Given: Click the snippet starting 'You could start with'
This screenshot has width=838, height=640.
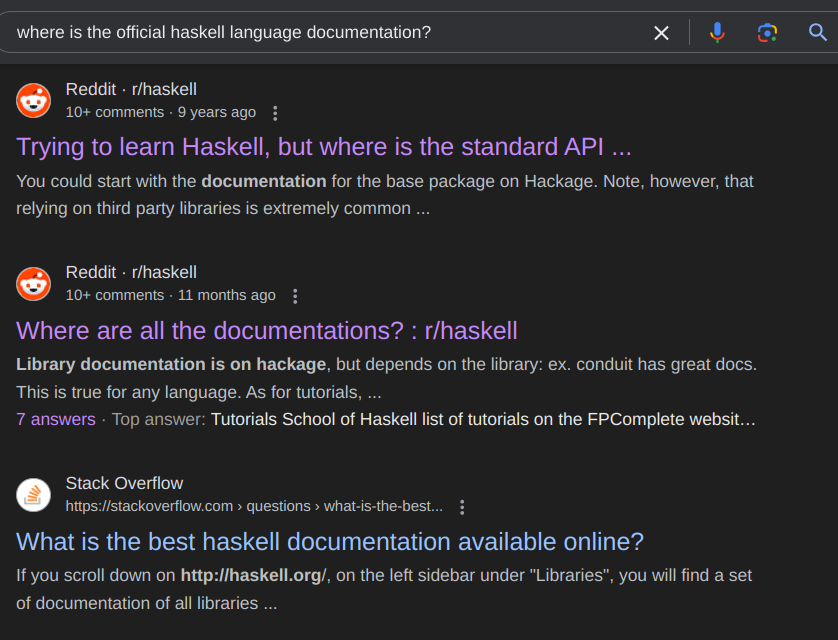Looking at the screenshot, I should pyautogui.click(x=385, y=194).
